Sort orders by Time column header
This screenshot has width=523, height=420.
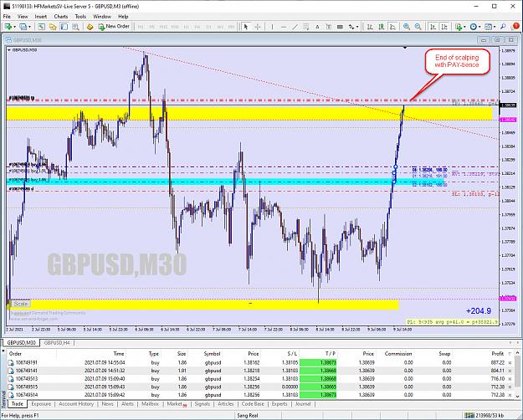pyautogui.click(x=119, y=354)
